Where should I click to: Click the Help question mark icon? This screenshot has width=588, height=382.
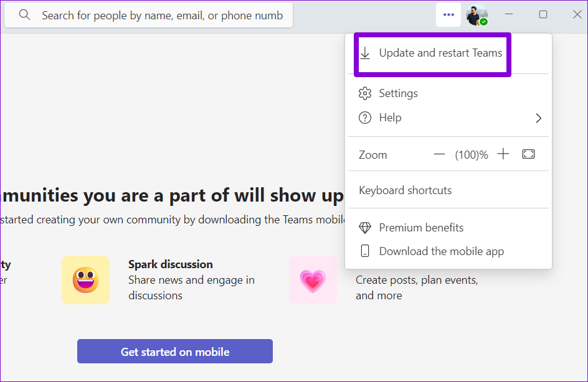pyautogui.click(x=365, y=118)
